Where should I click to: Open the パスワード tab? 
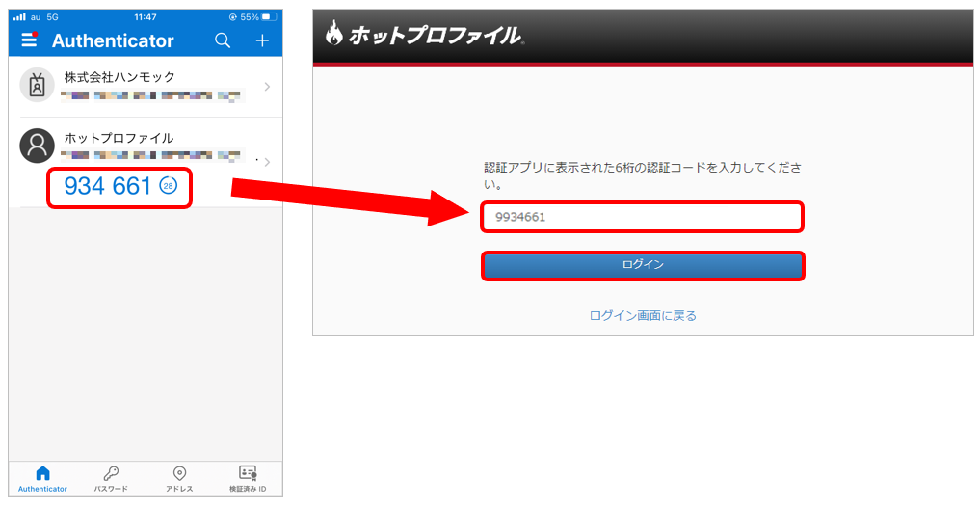(x=111, y=478)
